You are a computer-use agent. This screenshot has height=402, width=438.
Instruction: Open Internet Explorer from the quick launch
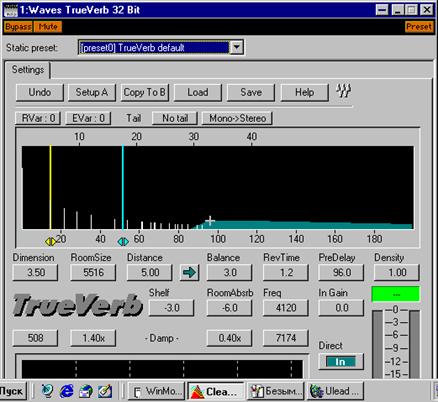pyautogui.click(x=66, y=390)
